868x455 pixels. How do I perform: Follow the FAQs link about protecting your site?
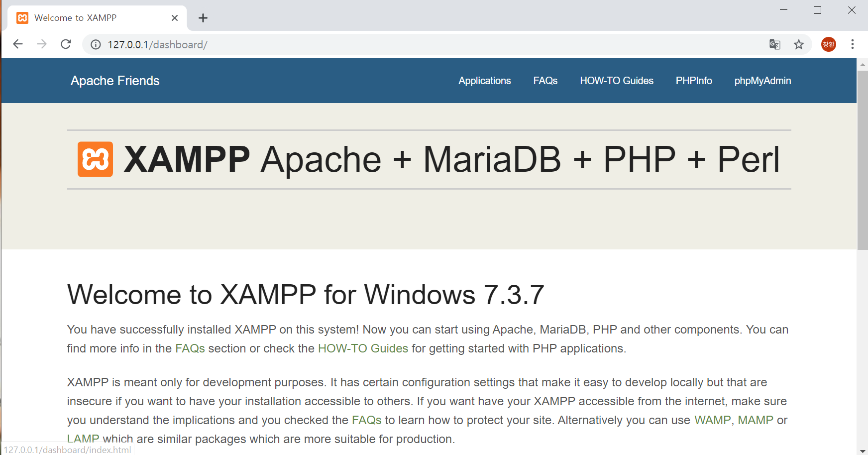(x=367, y=420)
